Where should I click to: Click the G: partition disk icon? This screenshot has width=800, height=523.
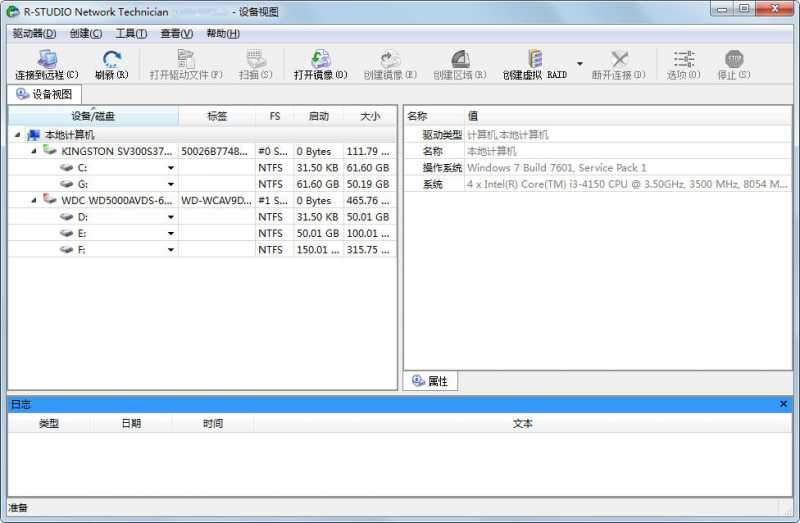(66, 184)
